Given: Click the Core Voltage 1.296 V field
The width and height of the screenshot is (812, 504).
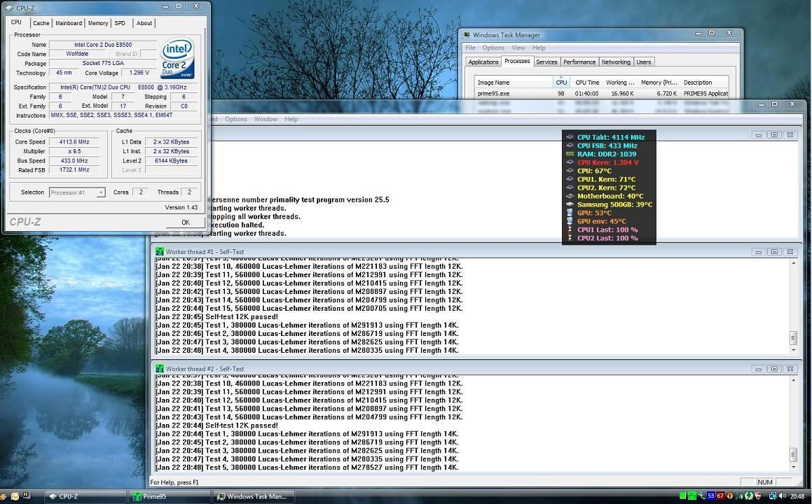Looking at the screenshot, I should (x=139, y=73).
